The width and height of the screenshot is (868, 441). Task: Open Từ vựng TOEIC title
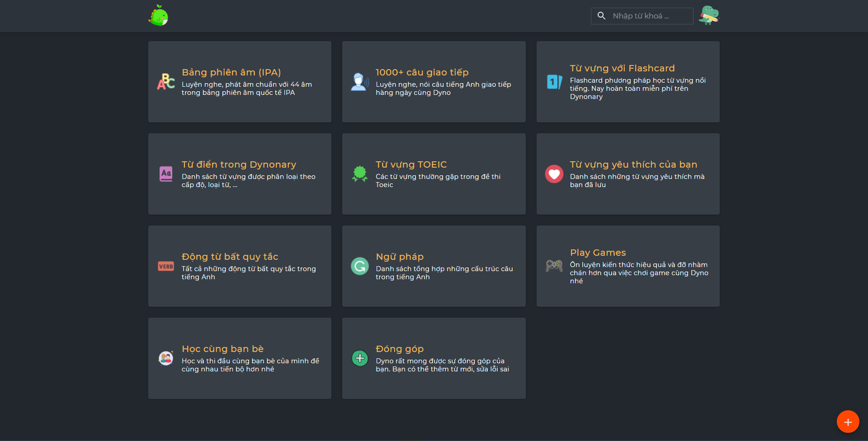pyautogui.click(x=411, y=164)
